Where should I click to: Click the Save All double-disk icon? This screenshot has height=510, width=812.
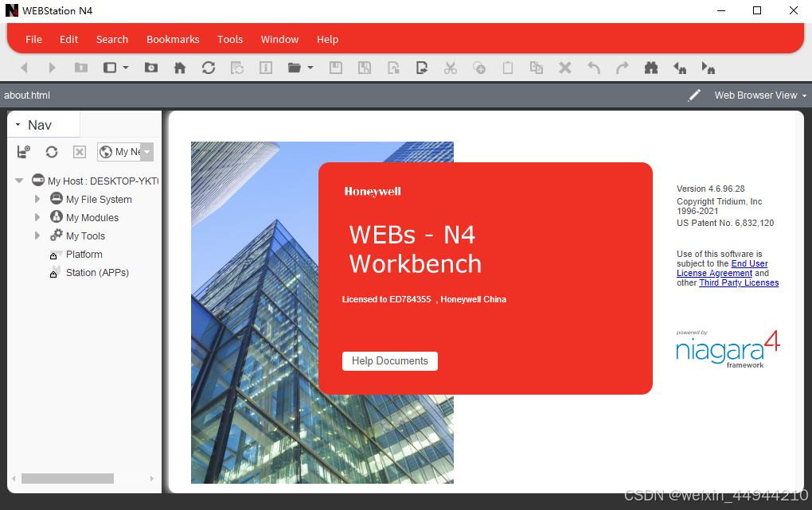[365, 68]
